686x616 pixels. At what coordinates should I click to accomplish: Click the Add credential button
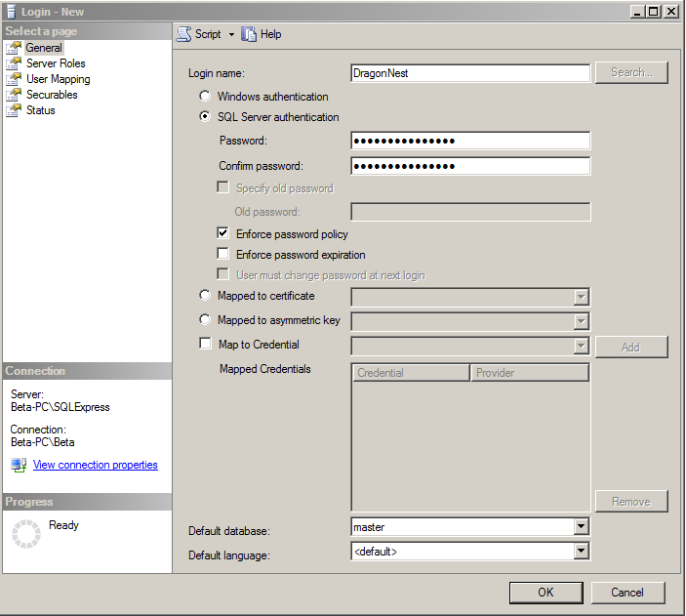click(x=631, y=348)
